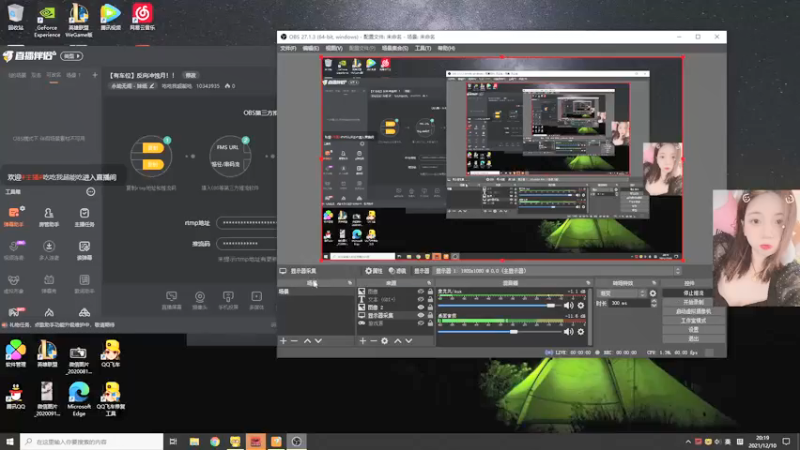Move the selected scene down
The image size is (800, 450).
(318, 341)
